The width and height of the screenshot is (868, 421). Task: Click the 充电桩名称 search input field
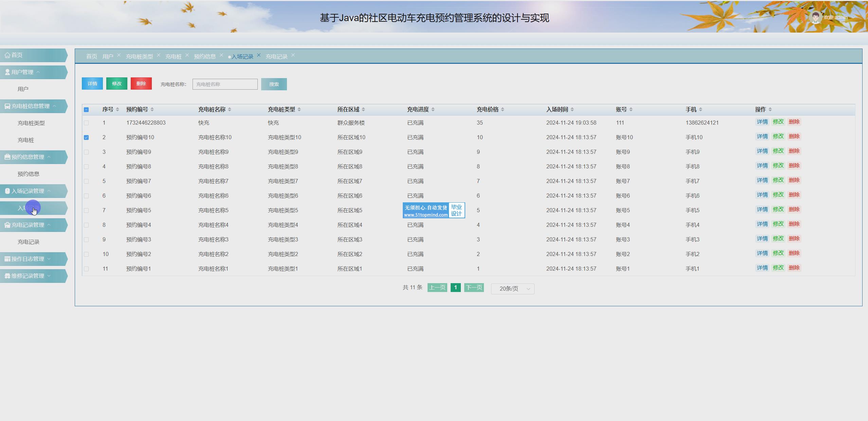tap(225, 84)
